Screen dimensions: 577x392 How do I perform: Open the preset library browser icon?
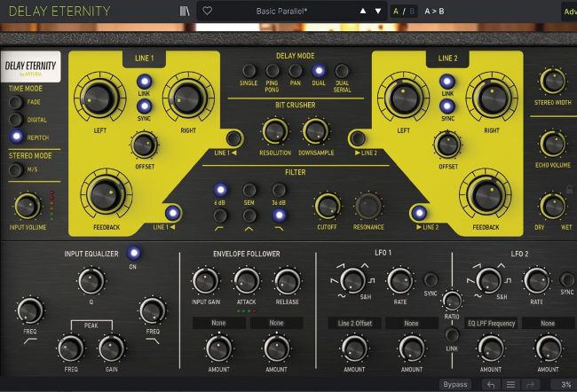coord(185,11)
